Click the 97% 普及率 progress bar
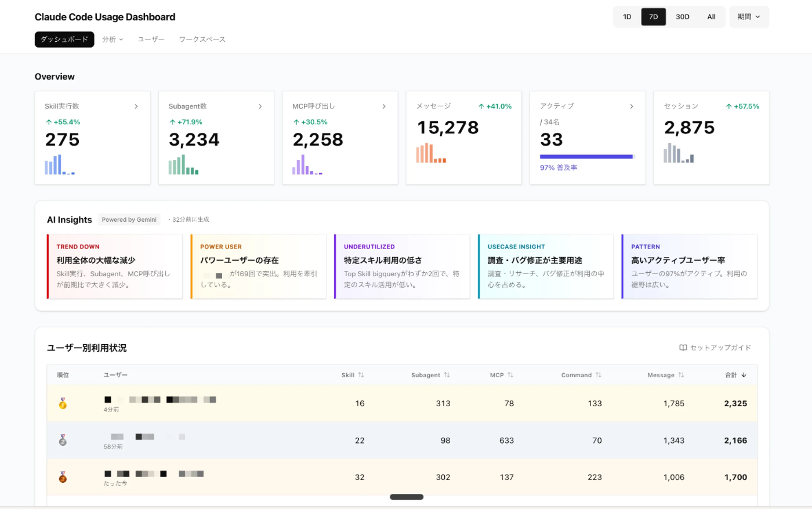Screen dimensions: 812x509 (x=588, y=157)
